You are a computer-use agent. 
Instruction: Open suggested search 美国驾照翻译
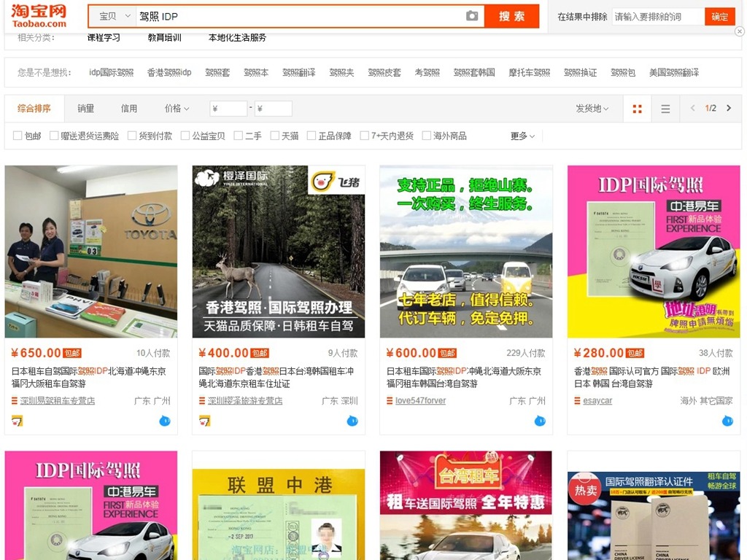pyautogui.click(x=674, y=72)
